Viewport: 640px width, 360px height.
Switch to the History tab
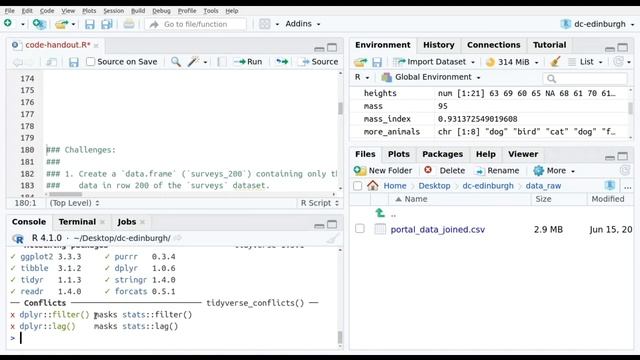438,45
